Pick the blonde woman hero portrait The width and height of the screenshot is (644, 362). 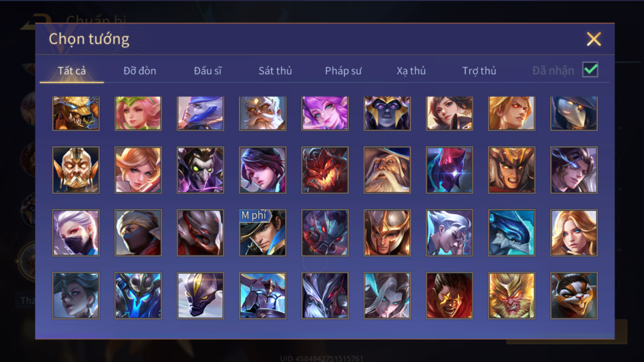[574, 233]
